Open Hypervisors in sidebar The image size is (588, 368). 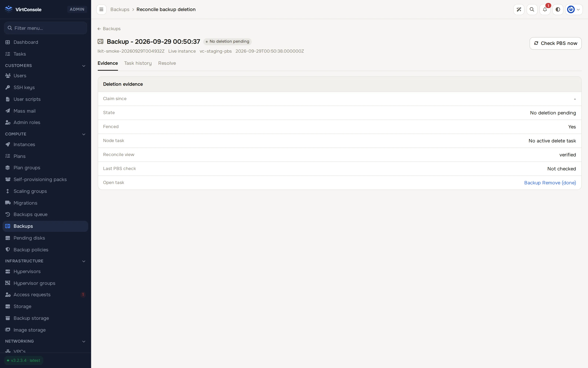point(45,271)
